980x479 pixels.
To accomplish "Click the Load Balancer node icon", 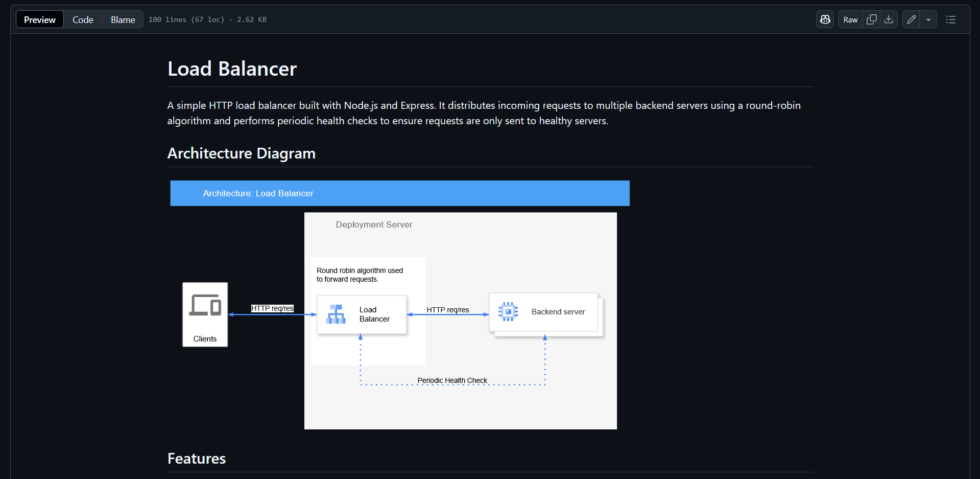I will coord(336,314).
